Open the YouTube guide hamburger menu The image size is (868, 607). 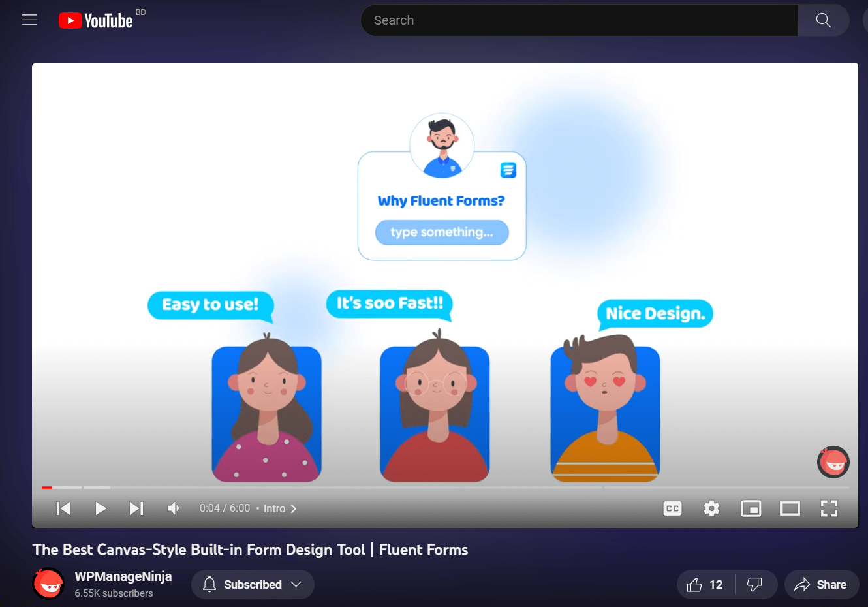pyautogui.click(x=29, y=20)
